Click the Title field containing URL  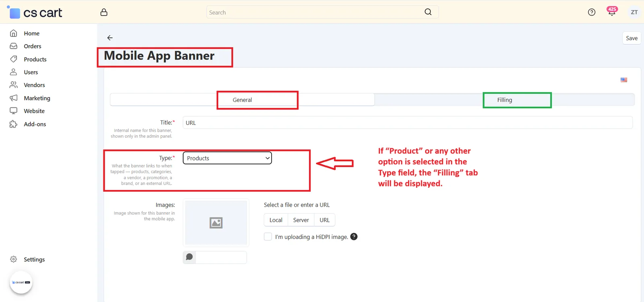point(408,123)
